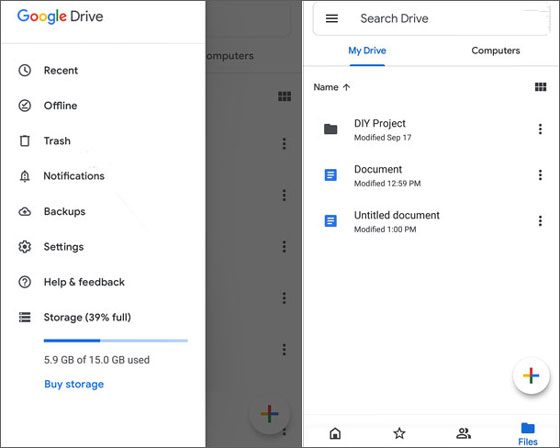Toggle the Name sort order arrow
Image resolution: width=560 pixels, height=448 pixels.
point(346,87)
